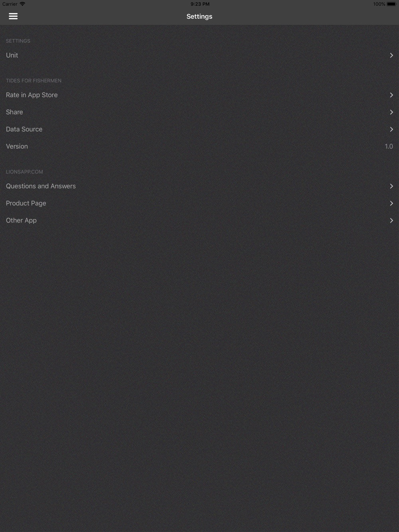Tap the Settings title in header

[199, 16]
